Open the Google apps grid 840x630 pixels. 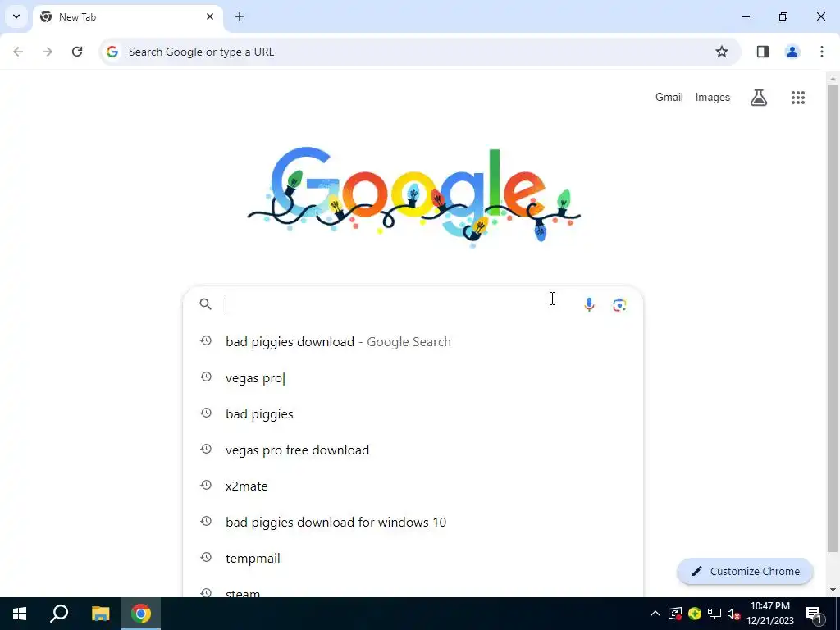pyautogui.click(x=797, y=98)
